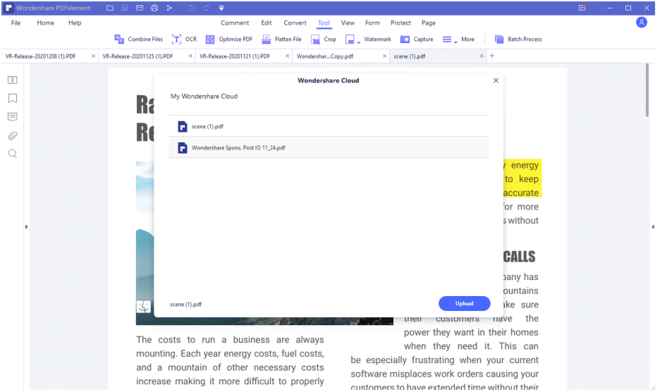Expand the background tool dropdown arrow
The width and height of the screenshot is (660, 392).
pos(359,42)
